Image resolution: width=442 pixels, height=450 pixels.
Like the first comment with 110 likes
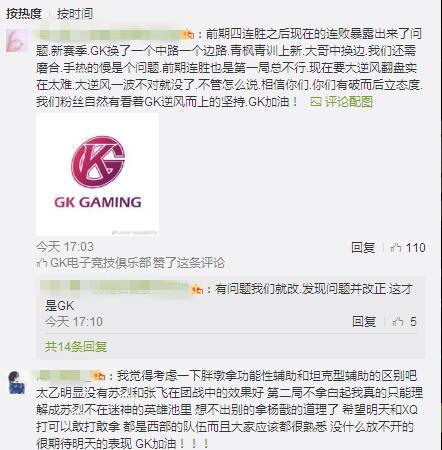[x=408, y=248]
